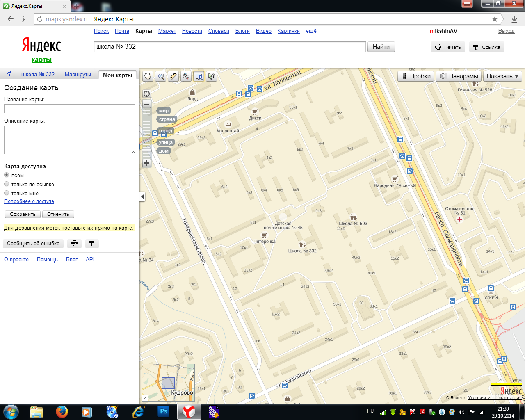Open Firefox from the taskbar
The height and width of the screenshot is (420, 525).
[62, 411]
